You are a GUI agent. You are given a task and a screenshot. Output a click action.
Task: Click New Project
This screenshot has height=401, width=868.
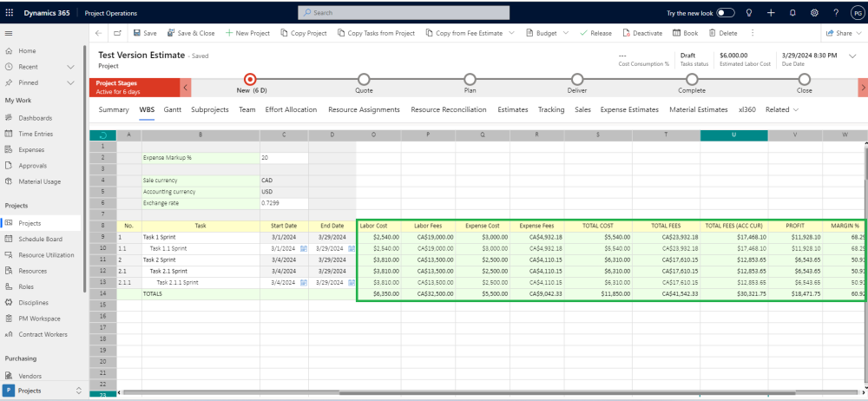click(x=247, y=33)
